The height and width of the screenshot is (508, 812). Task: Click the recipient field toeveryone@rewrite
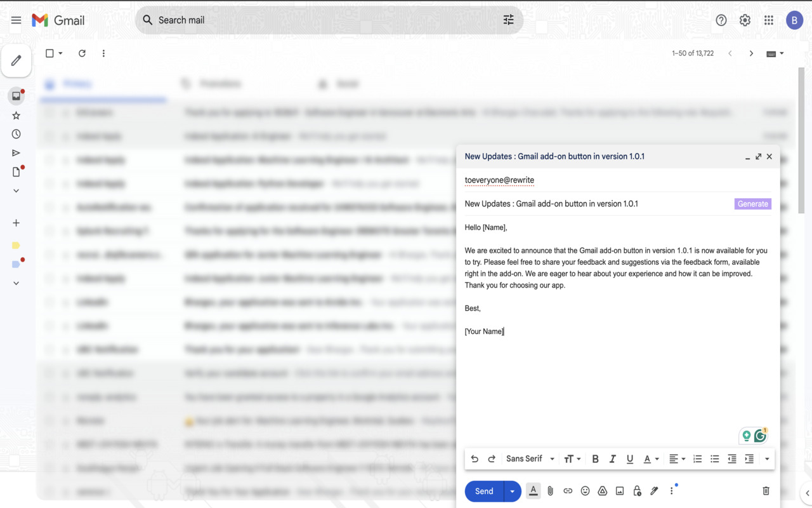coord(499,180)
